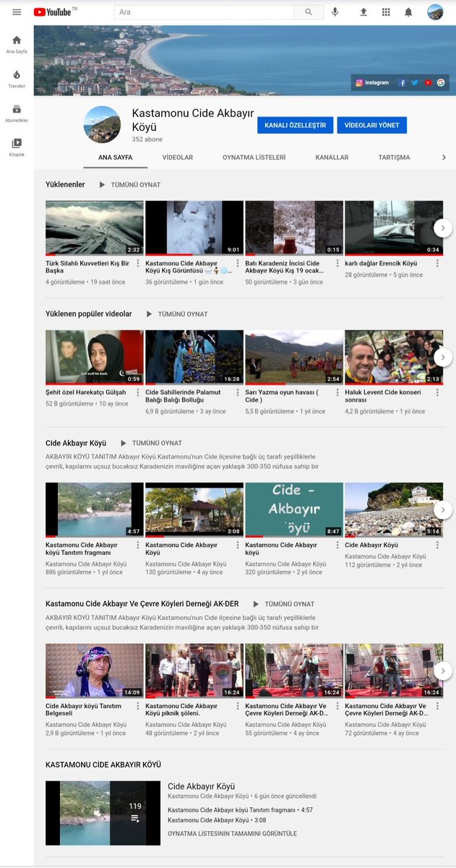Show more Cide Akbayır Köyü playlist videos arrow
The width and height of the screenshot is (456, 868).
(x=443, y=509)
